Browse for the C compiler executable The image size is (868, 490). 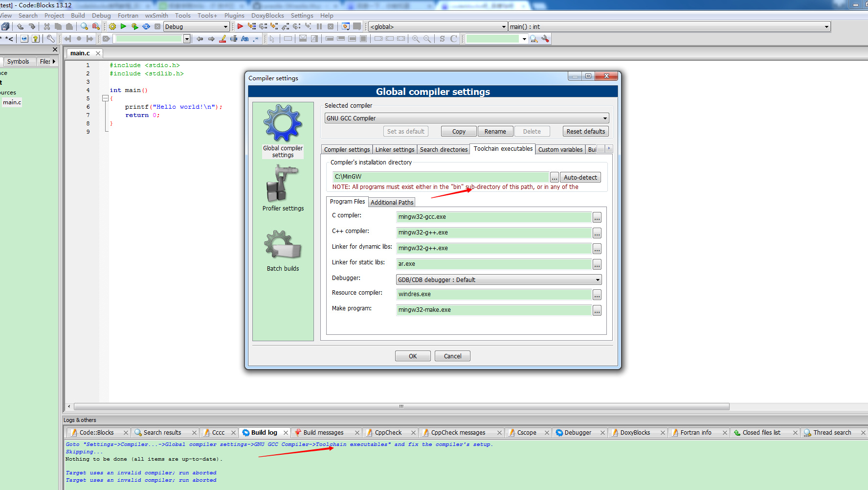[x=597, y=217]
